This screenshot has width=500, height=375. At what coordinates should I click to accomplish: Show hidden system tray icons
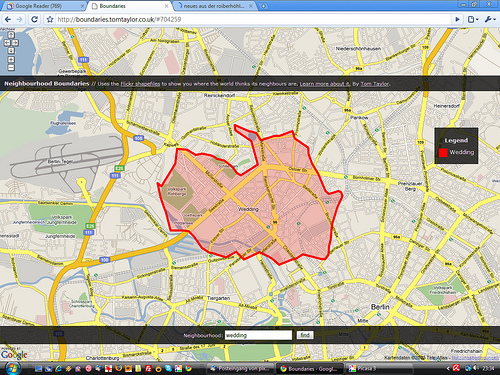pos(448,368)
